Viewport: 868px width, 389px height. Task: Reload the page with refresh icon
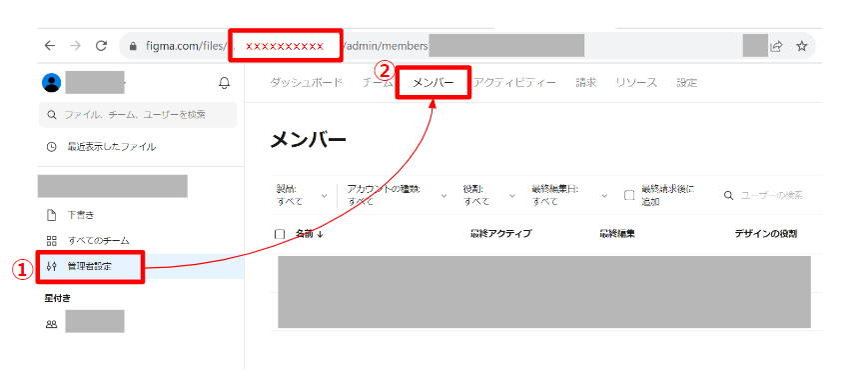(x=101, y=46)
